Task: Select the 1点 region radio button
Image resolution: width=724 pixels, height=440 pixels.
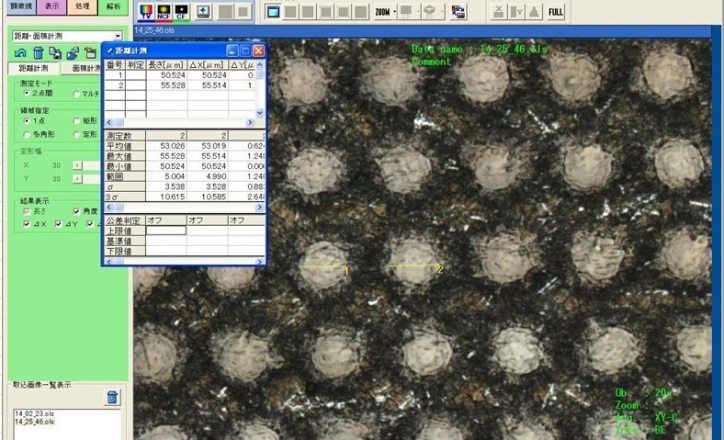Action: tap(27, 121)
